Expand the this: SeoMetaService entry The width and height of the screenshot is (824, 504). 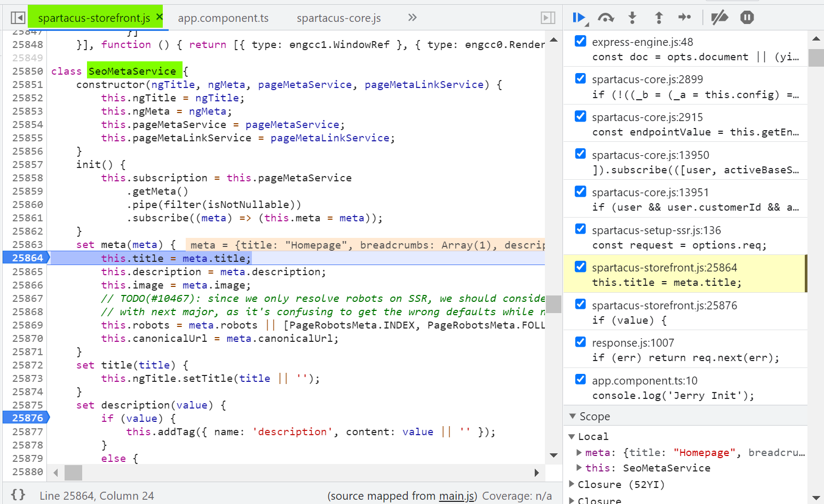(579, 468)
